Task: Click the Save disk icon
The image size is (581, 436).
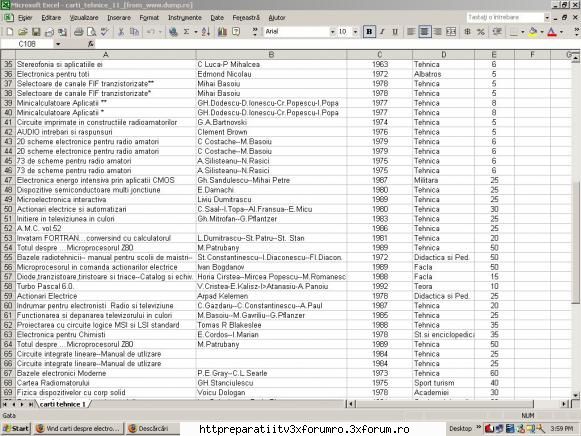Action: [x=36, y=32]
